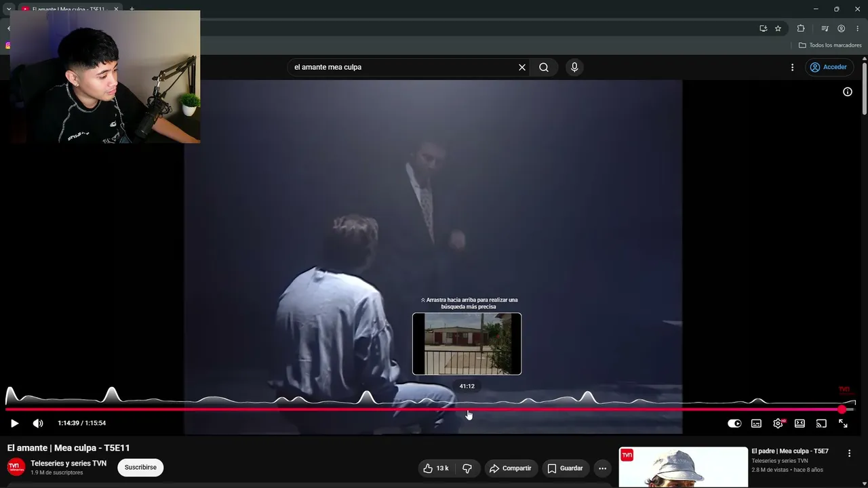Click the Suscribirse button
Screen dimensions: 868x488
(x=140, y=468)
